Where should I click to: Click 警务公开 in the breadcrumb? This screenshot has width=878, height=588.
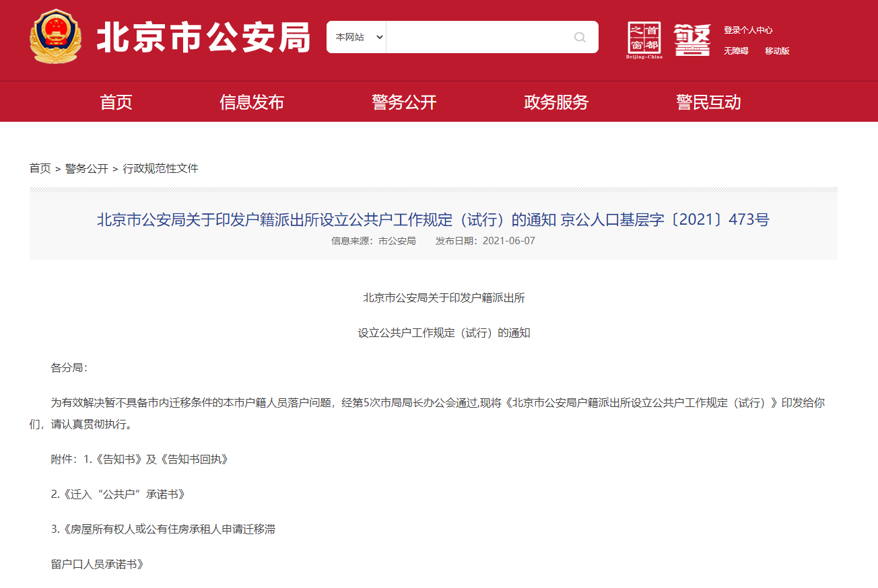pos(87,168)
